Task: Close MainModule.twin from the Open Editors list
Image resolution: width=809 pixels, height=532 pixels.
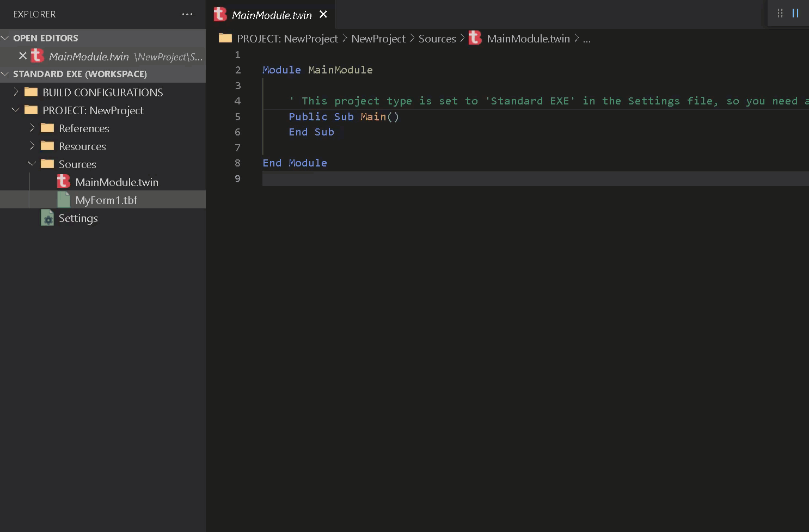Action: tap(23, 56)
